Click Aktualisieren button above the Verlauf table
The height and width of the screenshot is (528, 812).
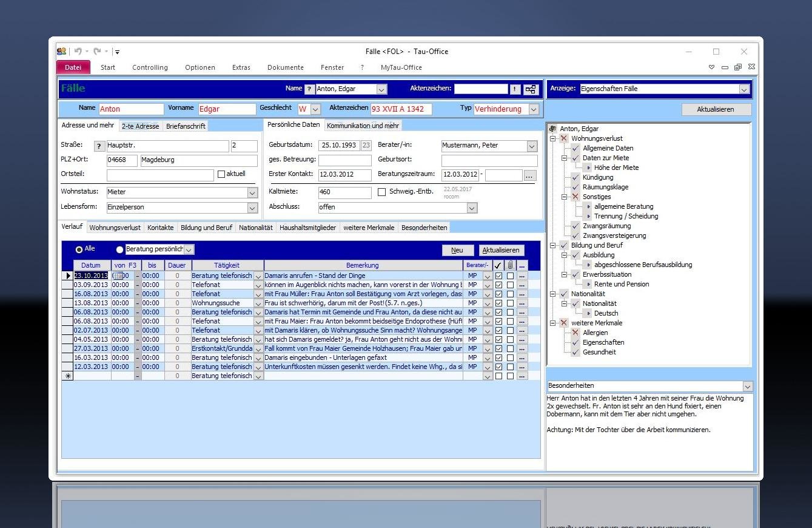coord(501,250)
